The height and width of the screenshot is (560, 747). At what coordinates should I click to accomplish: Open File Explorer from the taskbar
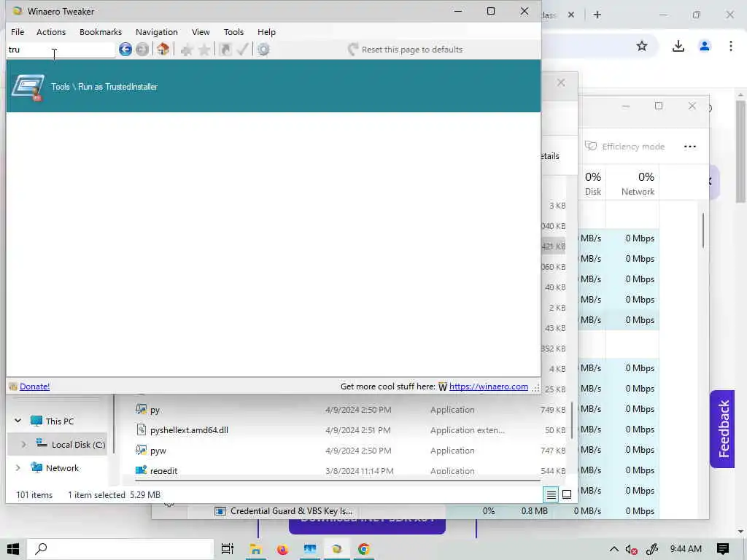point(255,549)
